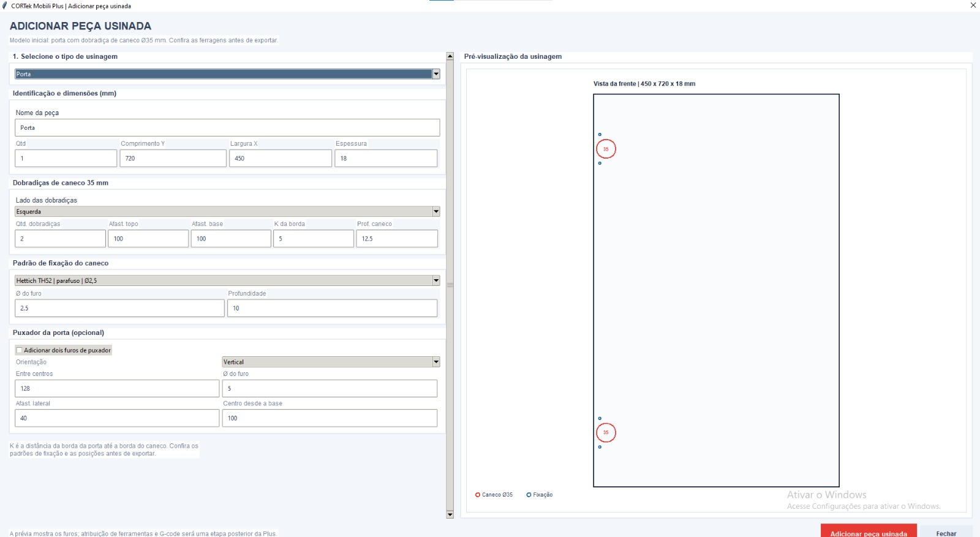
Task: Click the Fechar button
Action: (x=946, y=531)
